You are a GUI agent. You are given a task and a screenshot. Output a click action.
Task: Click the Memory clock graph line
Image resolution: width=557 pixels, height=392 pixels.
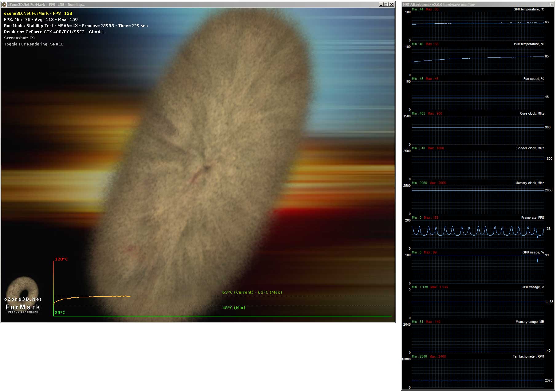478,190
